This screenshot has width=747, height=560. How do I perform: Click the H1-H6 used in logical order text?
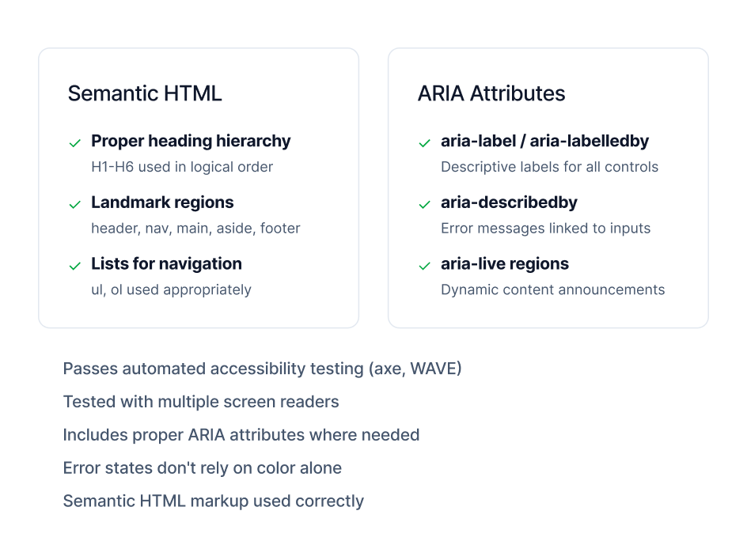tap(182, 167)
